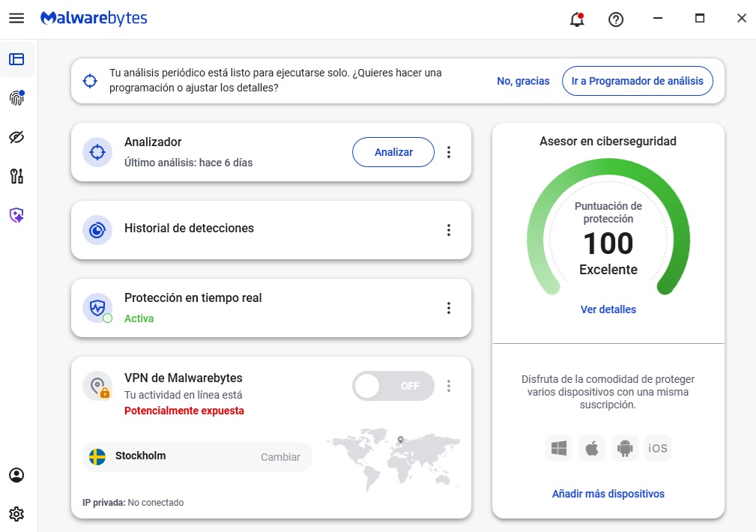756x532 pixels.
Task: Open the notifications bell
Action: (x=576, y=19)
